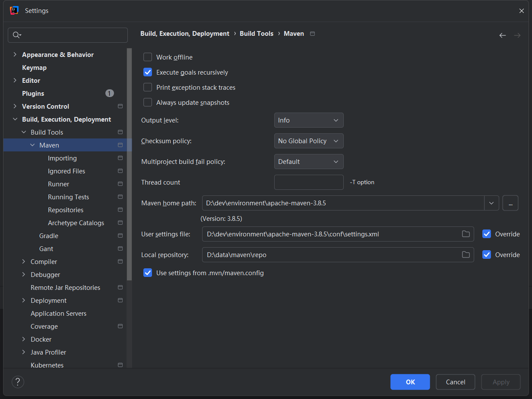Toggle Override for User settings file
532x399 pixels.
[x=487, y=234]
